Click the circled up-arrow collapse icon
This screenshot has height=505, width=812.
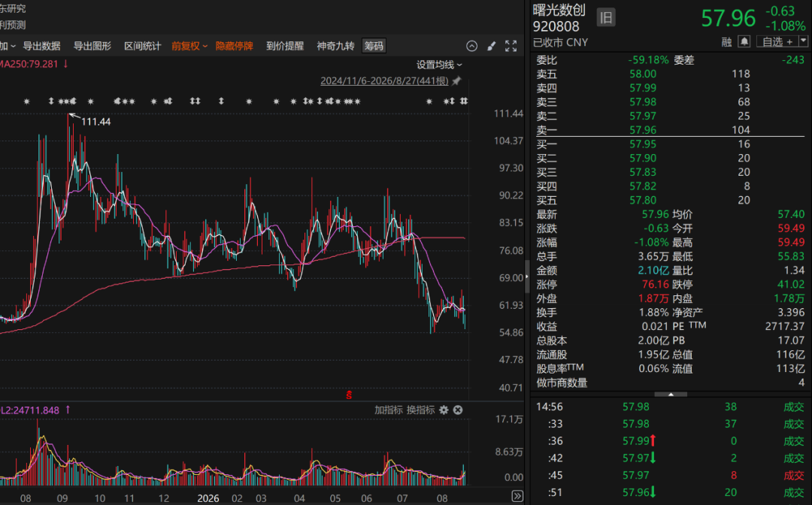pos(471,46)
